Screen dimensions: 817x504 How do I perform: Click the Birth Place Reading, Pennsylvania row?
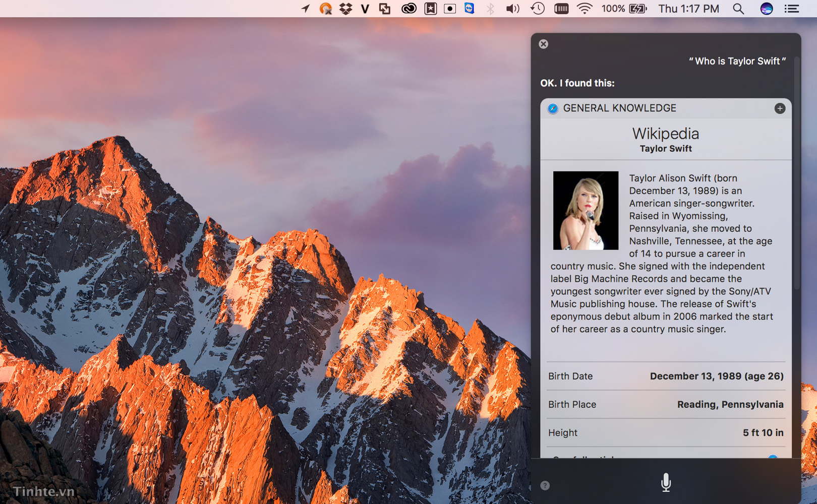[x=666, y=404]
